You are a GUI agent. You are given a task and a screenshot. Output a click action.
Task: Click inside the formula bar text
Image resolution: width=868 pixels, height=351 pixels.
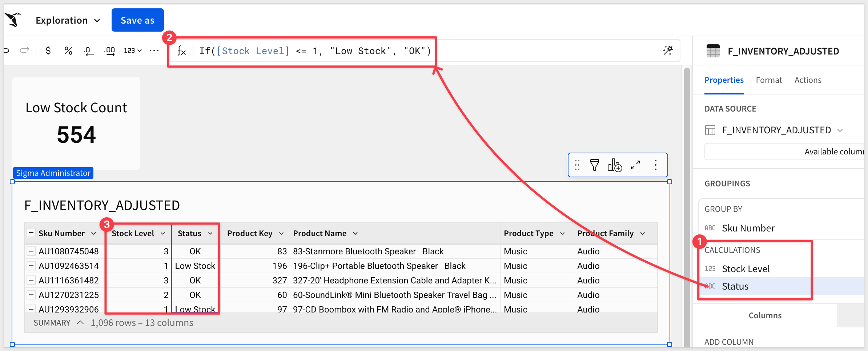pos(314,51)
